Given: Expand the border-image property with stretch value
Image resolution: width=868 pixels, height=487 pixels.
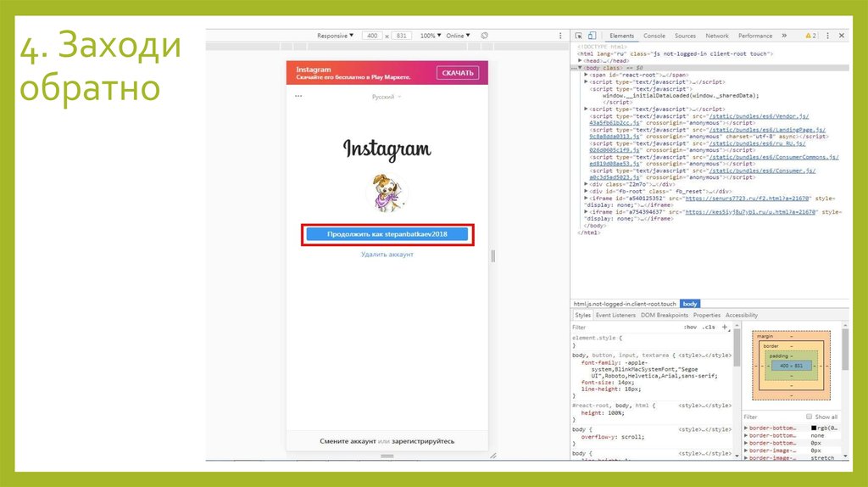Looking at the screenshot, I should coord(746,458).
